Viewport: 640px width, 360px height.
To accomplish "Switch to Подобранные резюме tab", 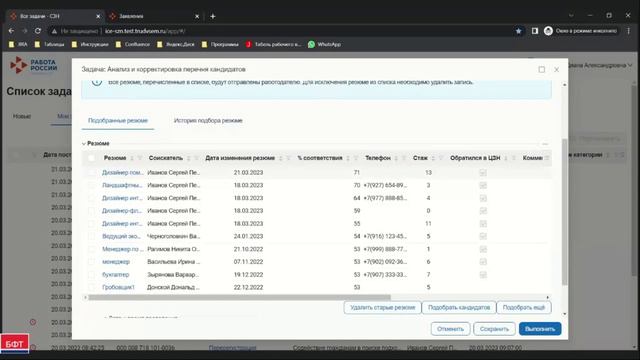I will (x=118, y=120).
